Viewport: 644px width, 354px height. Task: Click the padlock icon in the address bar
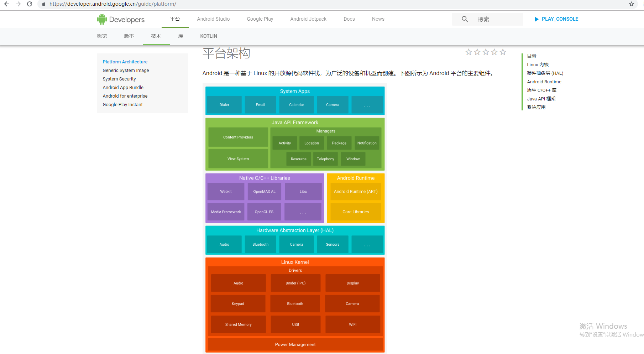pos(43,4)
